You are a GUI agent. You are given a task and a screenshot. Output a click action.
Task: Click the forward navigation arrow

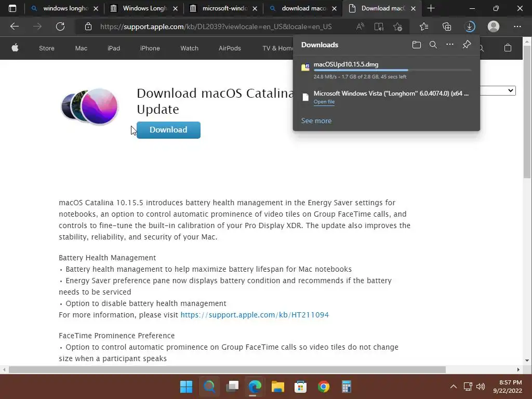point(37,26)
